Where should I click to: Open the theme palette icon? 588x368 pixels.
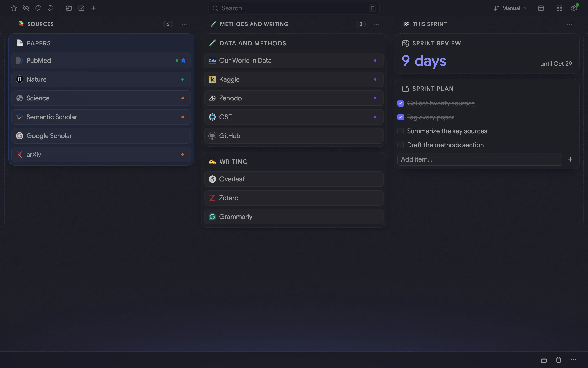38,8
